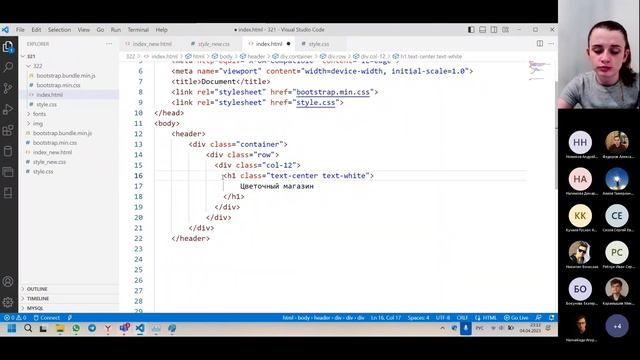Click the errors and warnings status indicator
640x360 pixels.
coord(15,318)
